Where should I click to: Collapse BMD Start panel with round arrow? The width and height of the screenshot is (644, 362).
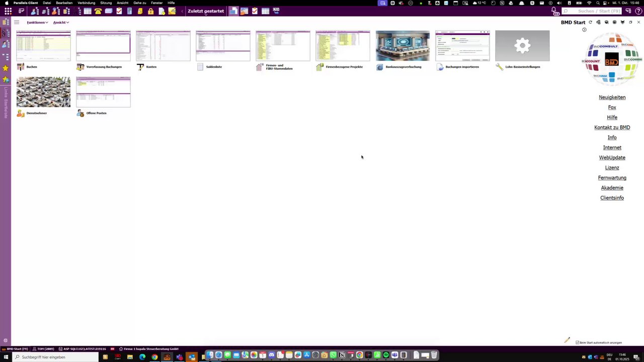click(x=584, y=30)
